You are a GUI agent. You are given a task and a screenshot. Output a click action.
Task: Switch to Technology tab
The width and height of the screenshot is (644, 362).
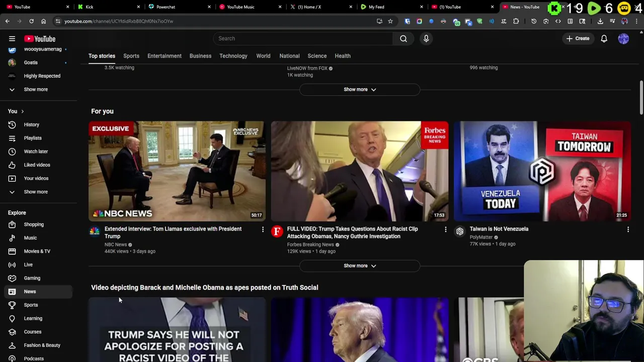click(x=233, y=56)
